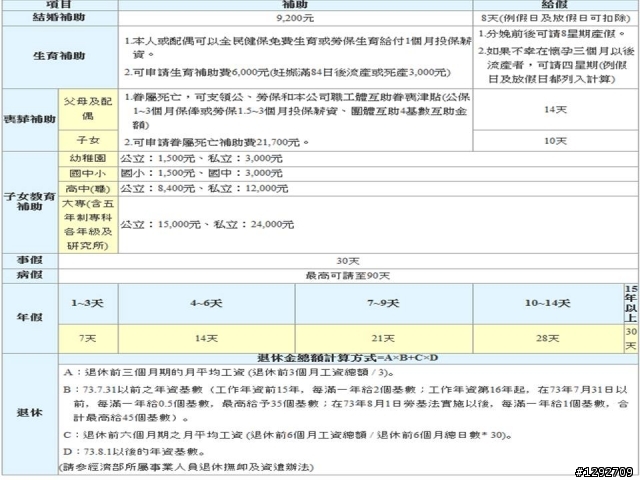Click the yellow 28天 annual leave cell
The width and height of the screenshot is (640, 480).
coord(548,339)
